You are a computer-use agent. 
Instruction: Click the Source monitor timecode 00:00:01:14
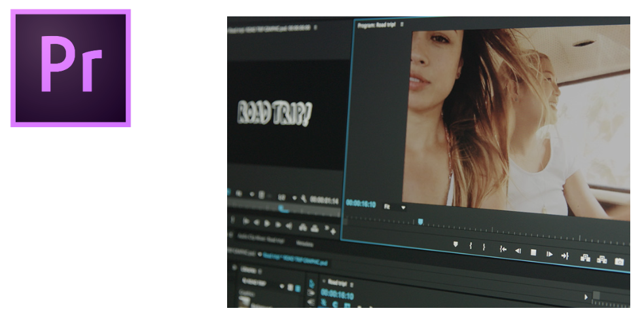(325, 200)
